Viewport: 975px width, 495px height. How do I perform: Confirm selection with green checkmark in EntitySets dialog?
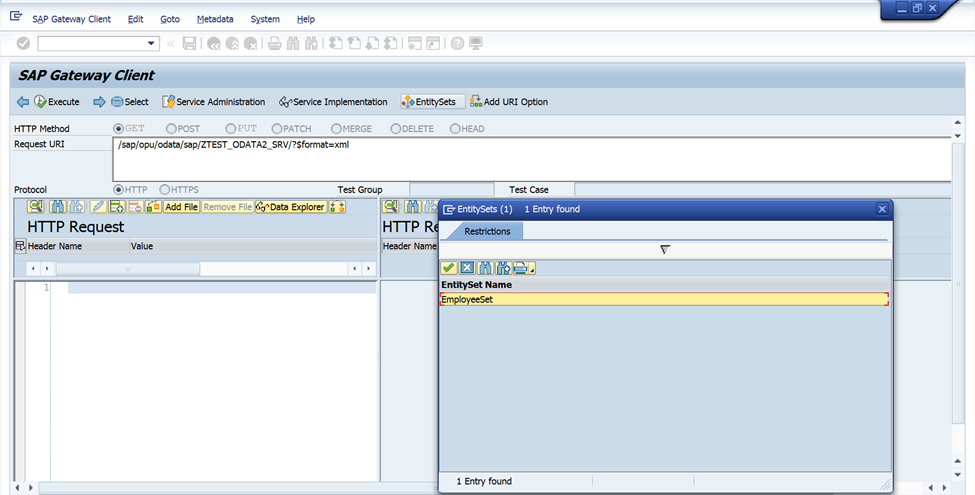(x=449, y=268)
